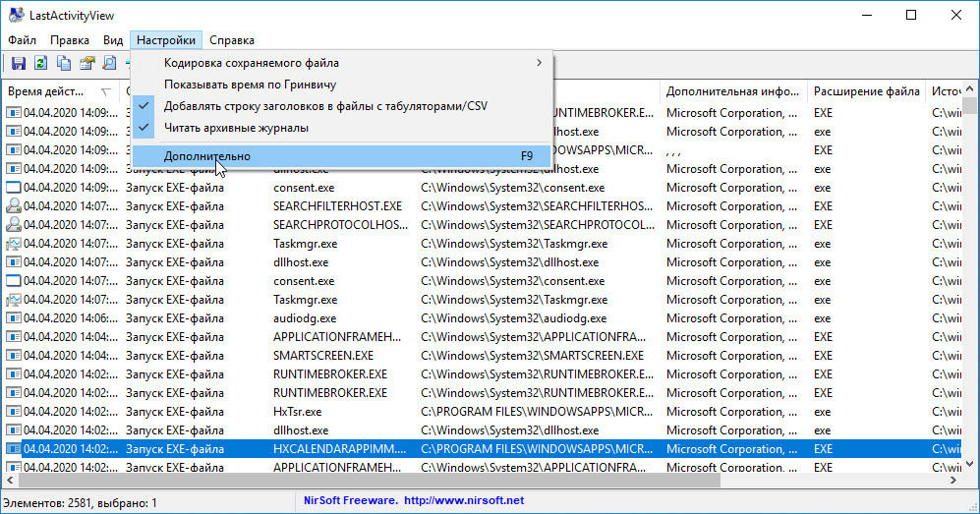Select the SEARCHPROTOCOLHOS... filename cell
The width and height of the screenshot is (980, 514).
(340, 225)
